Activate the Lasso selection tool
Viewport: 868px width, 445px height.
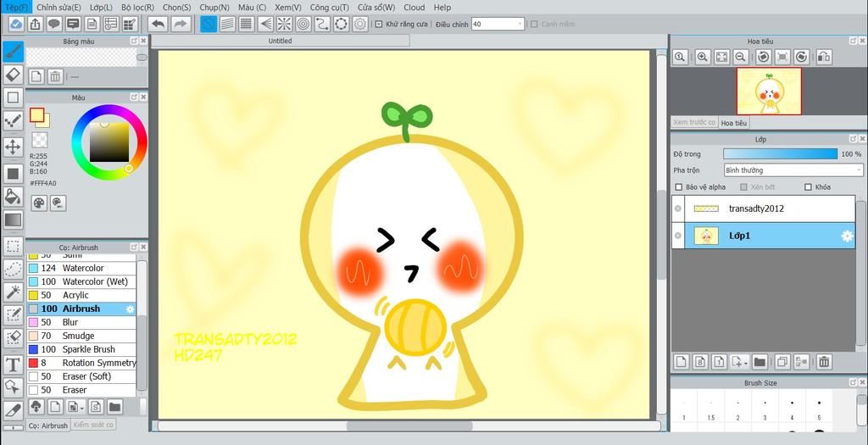(14, 269)
